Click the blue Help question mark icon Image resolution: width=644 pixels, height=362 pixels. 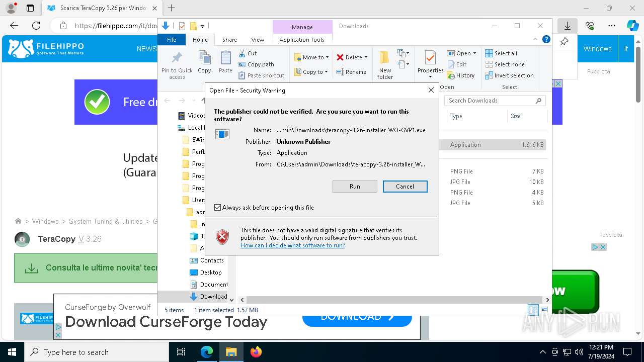546,40
